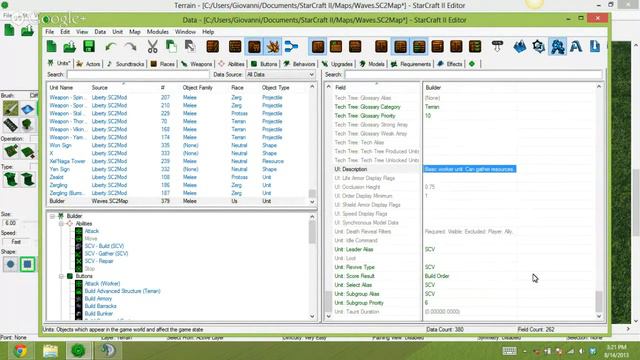Select the brush tool in Terrain palette
The height and width of the screenshot is (360, 640).
[11, 109]
